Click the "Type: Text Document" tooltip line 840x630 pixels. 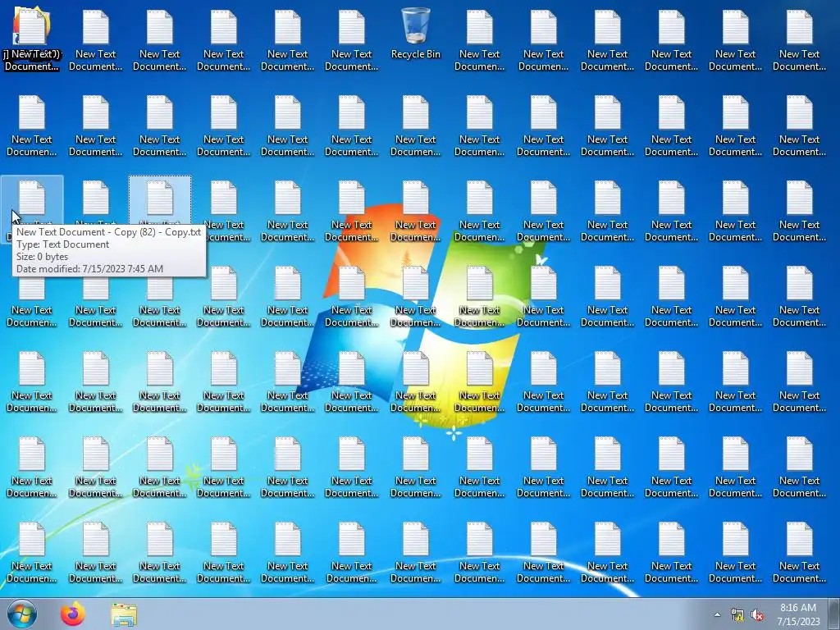coord(62,244)
